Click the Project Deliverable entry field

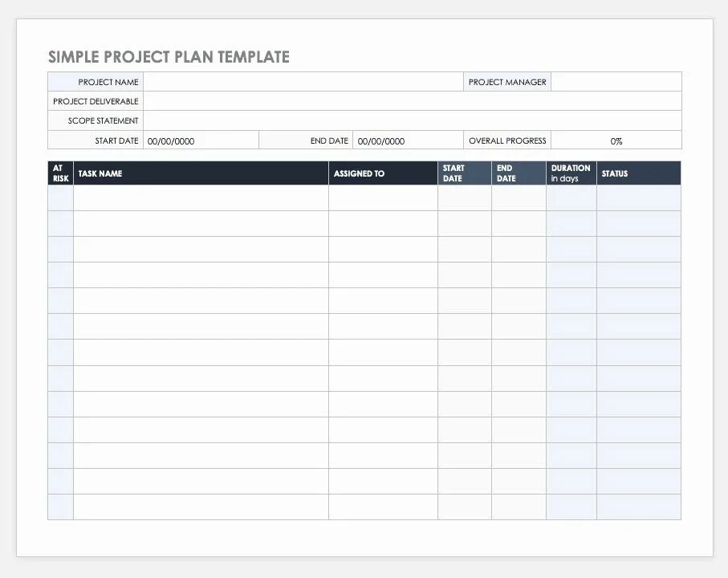click(x=413, y=100)
